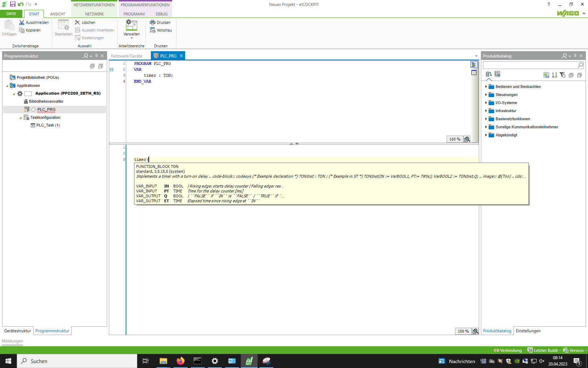Click the save icon in the title bar

point(13,4)
